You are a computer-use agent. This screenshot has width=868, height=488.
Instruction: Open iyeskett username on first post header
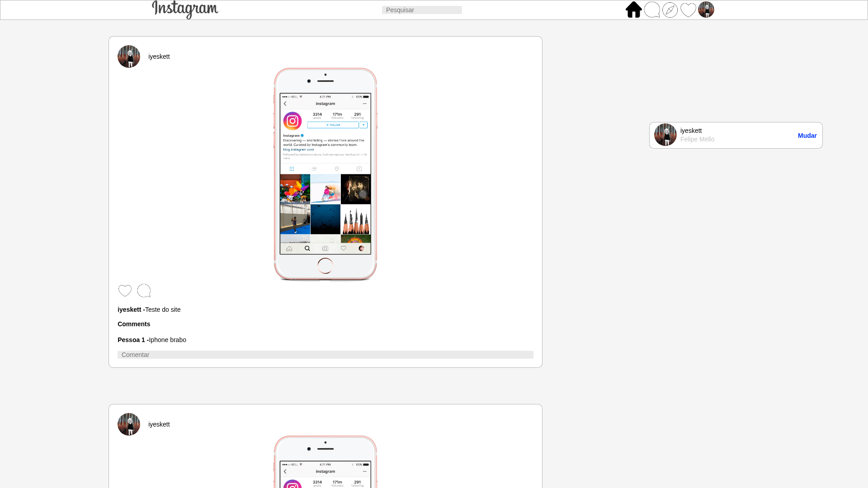click(x=159, y=56)
